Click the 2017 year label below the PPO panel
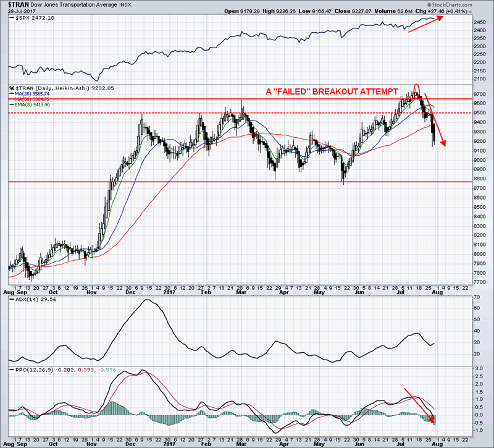This screenshot has height=448, width=494. [x=169, y=444]
